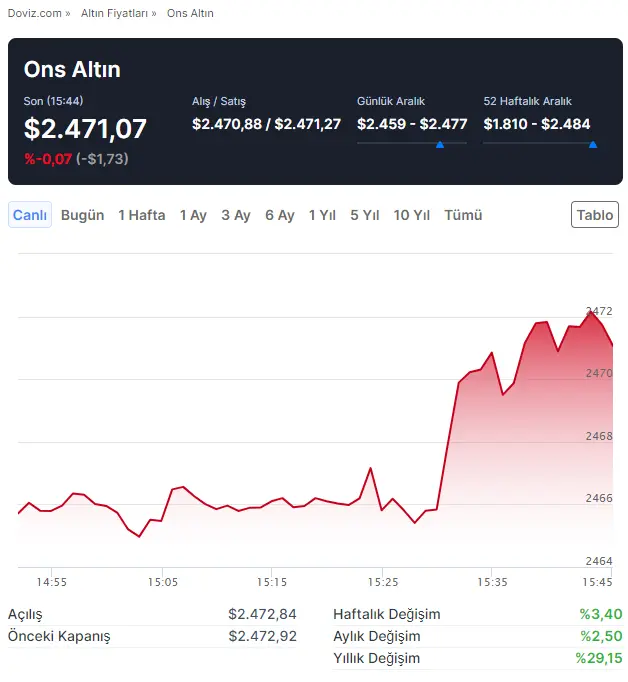The height and width of the screenshot is (682, 628).
Task: Switch to 10 Yıl range
Action: point(411,215)
